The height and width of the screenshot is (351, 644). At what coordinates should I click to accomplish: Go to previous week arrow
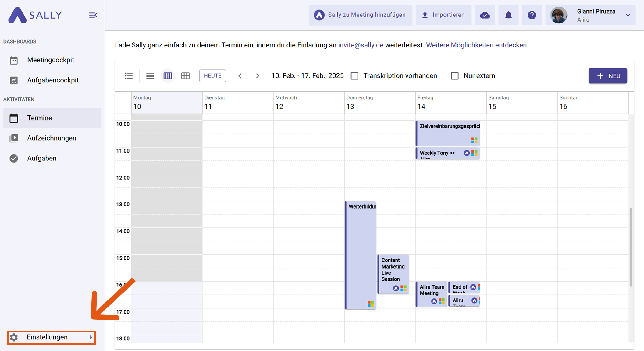[240, 76]
